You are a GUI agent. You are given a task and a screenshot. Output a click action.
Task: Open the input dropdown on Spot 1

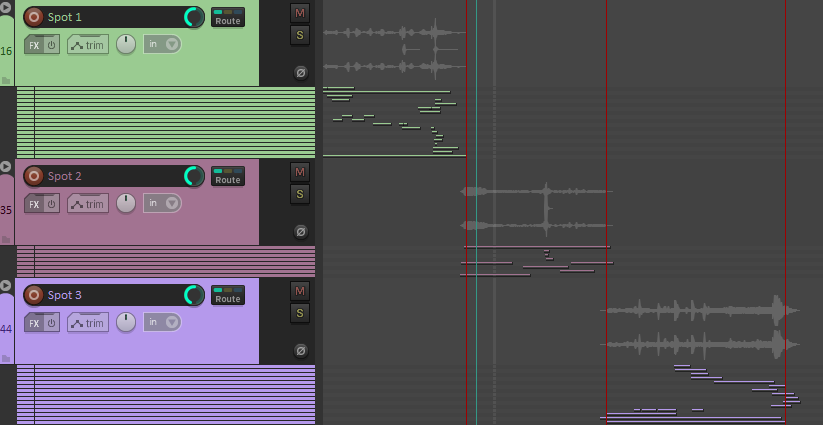pos(162,45)
